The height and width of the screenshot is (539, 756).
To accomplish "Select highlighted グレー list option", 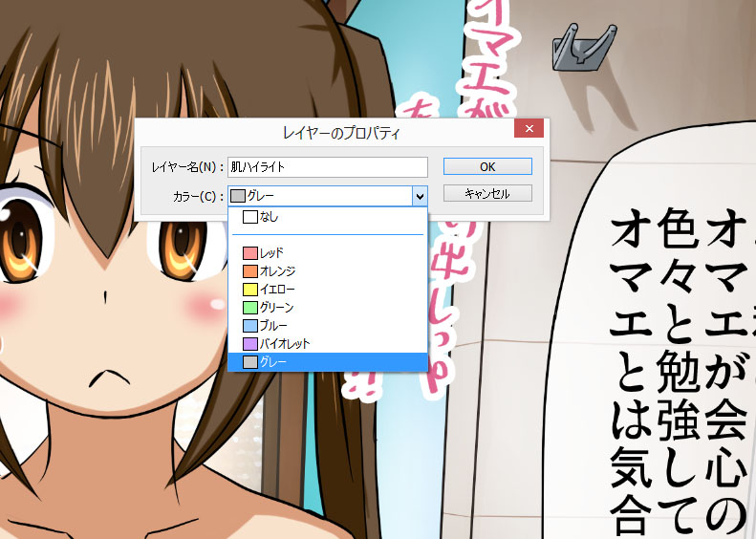I will (x=328, y=361).
